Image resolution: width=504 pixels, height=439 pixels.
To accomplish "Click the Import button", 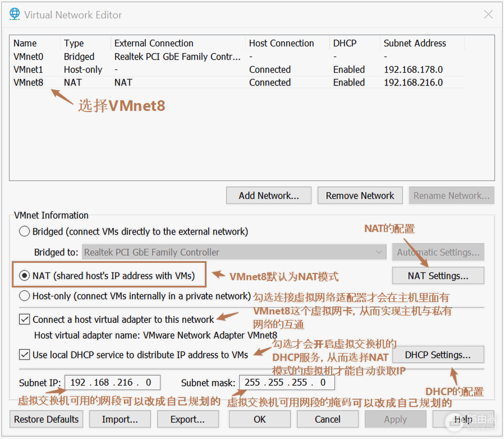I will (x=120, y=419).
